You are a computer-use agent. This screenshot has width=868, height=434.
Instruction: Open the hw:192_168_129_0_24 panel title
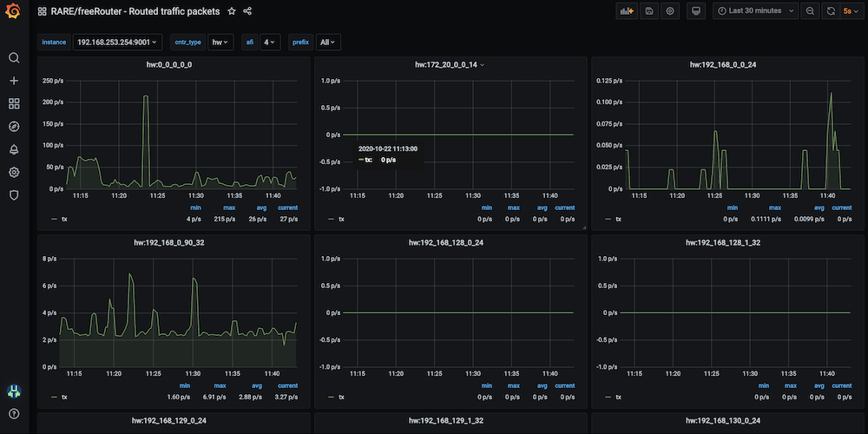pyautogui.click(x=169, y=421)
